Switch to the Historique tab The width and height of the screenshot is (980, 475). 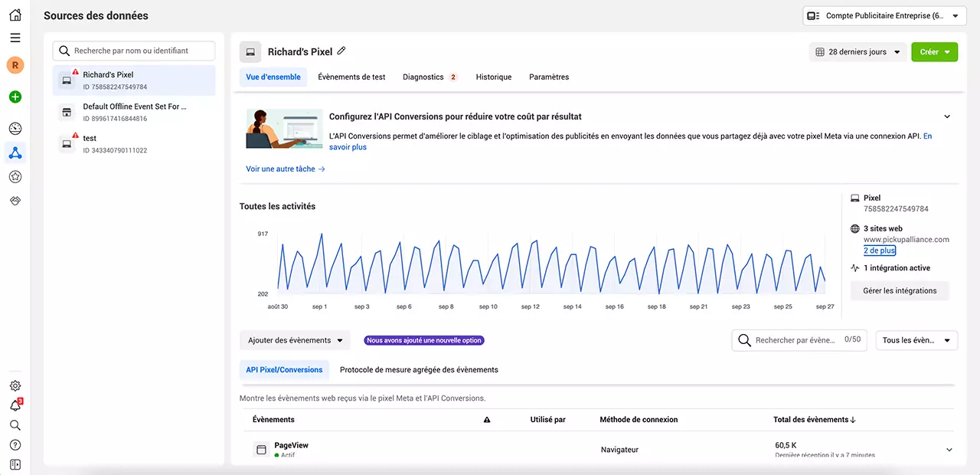(x=494, y=77)
